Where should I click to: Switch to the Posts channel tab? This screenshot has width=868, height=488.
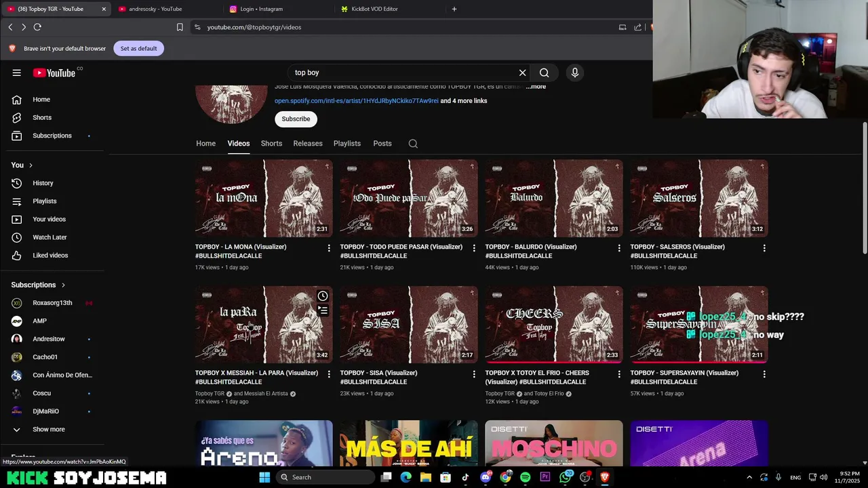382,144
